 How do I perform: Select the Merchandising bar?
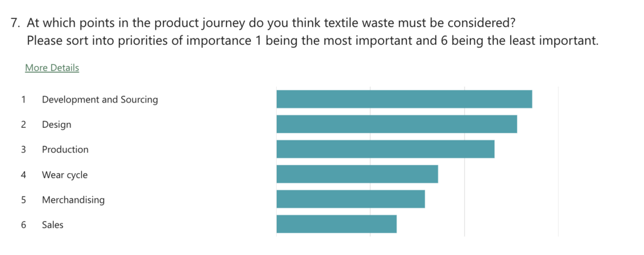tap(351, 199)
